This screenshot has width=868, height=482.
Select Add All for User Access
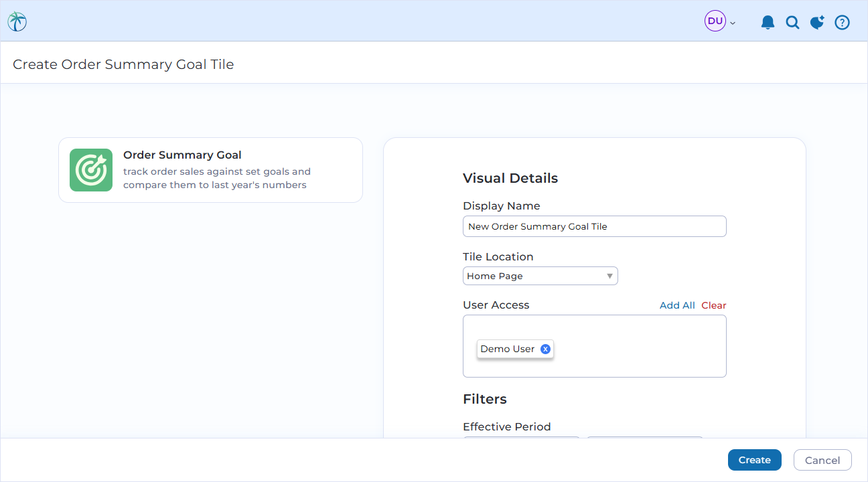[677, 305]
